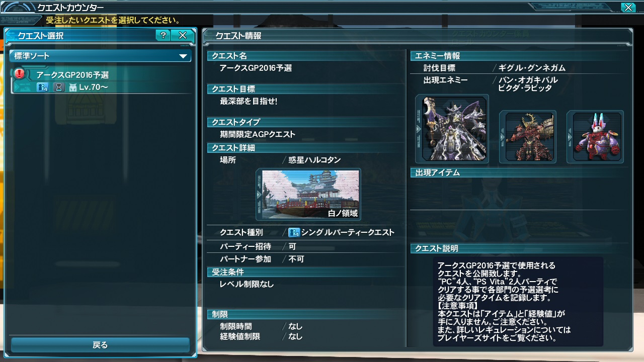This screenshot has height=362, width=644.
Task: Open the help question mark button
Action: (163, 35)
